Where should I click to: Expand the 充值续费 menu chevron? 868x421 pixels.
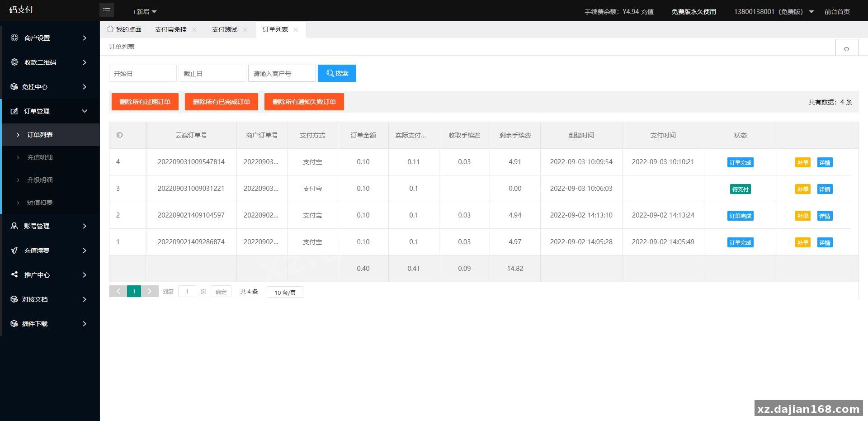tap(85, 251)
